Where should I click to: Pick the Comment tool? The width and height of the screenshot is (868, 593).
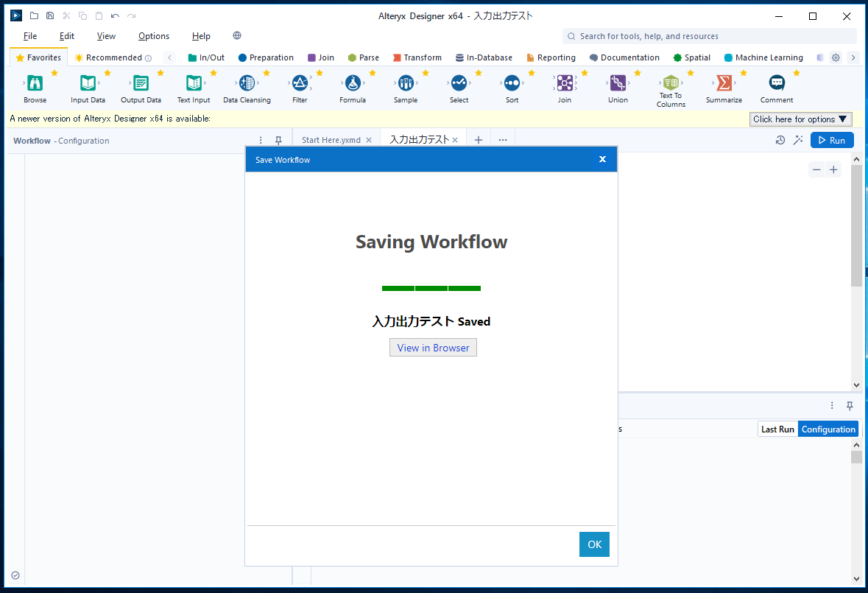coord(776,83)
